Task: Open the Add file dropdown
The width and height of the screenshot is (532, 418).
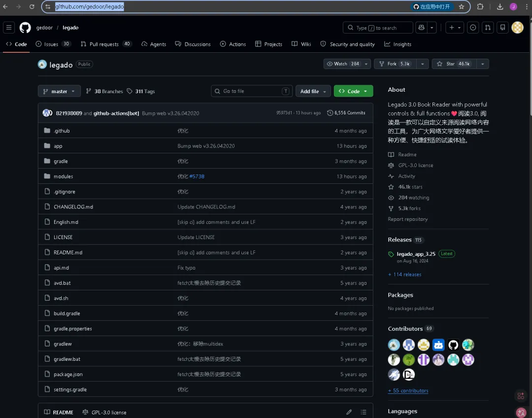Action: 313,91
